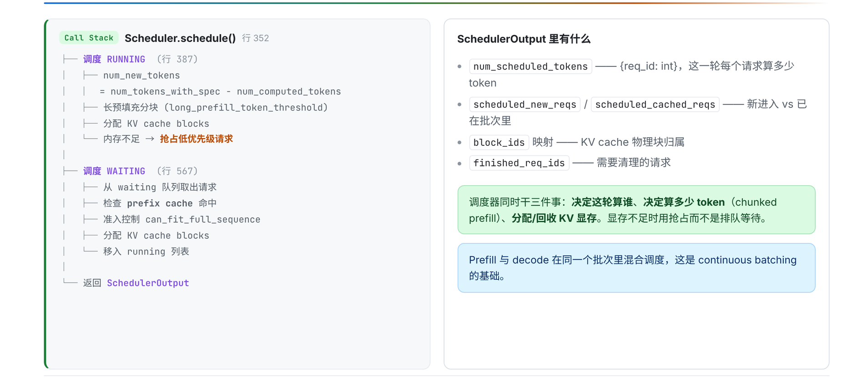This screenshot has width=868, height=378.
Task: Click the green '调度器同时干三件事' callout box
Action: [x=636, y=210]
